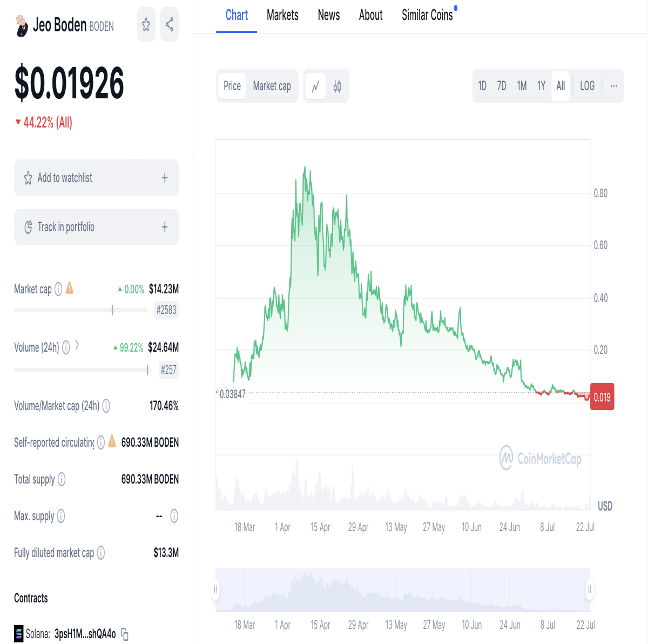This screenshot has width=648, height=644.
Task: Toggle the chart to Market cap view
Action: (272, 86)
